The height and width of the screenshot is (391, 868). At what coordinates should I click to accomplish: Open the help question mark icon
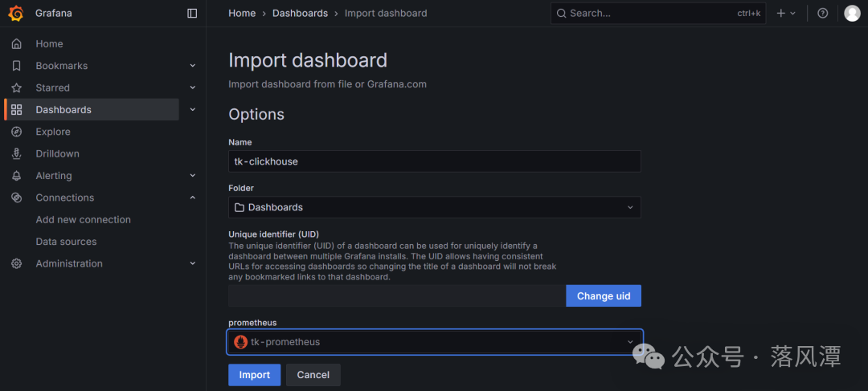[x=823, y=14]
